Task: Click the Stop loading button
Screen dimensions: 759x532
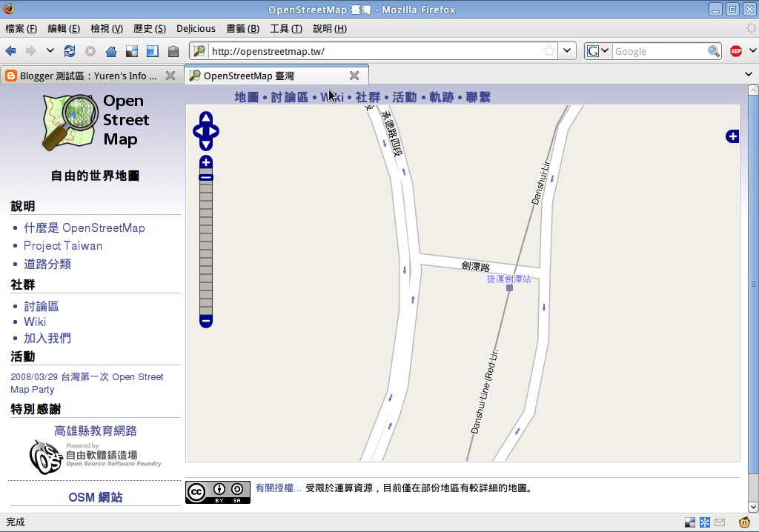Action: [90, 51]
